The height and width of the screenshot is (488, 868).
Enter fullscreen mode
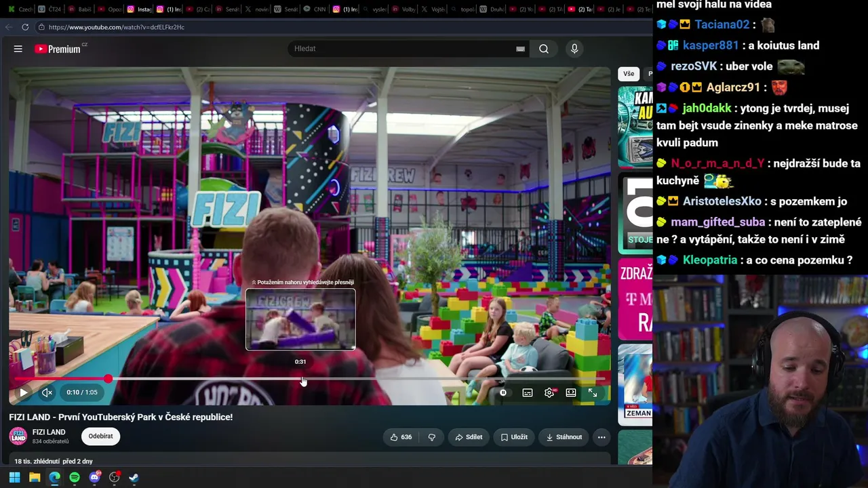pyautogui.click(x=593, y=392)
